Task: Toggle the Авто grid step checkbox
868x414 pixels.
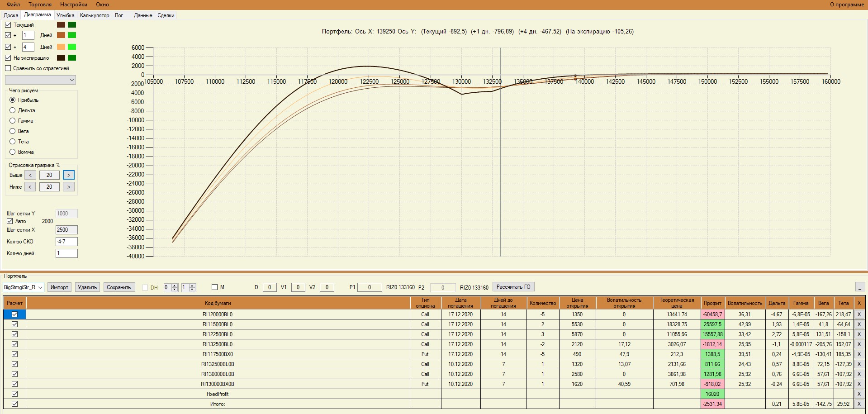Action: (x=9, y=221)
